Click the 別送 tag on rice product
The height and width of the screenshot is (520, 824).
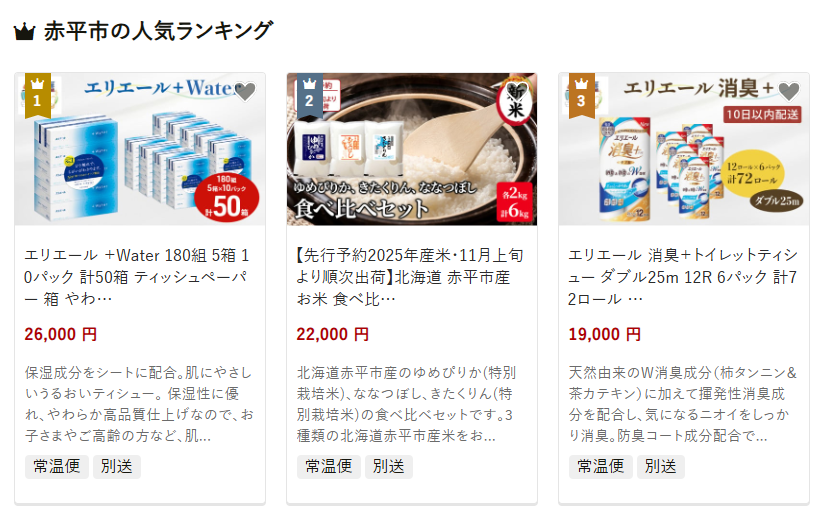tap(389, 466)
